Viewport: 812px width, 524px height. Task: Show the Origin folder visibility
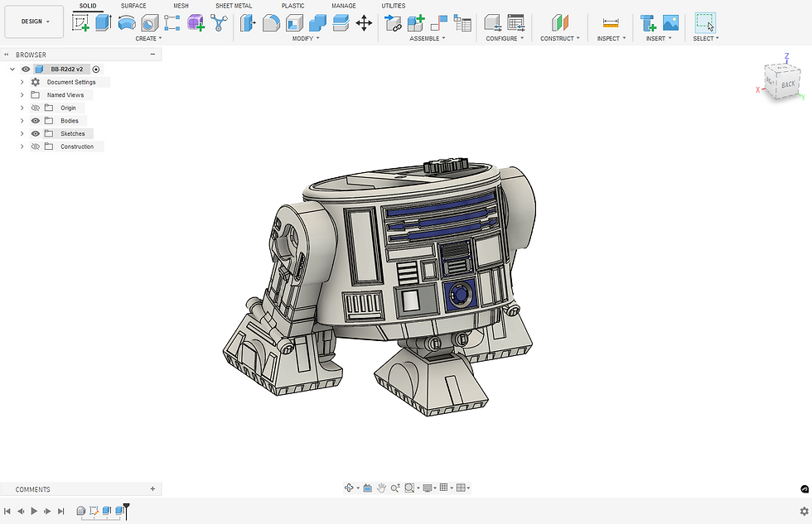(36, 108)
